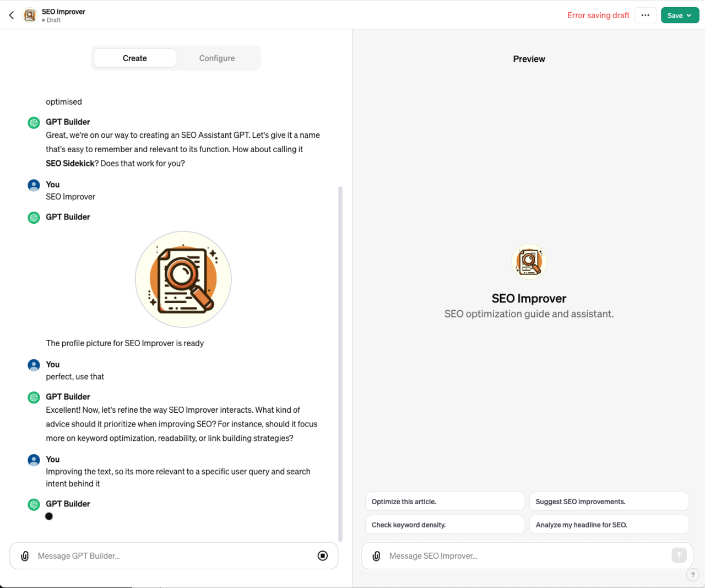The image size is (705, 588).
Task: Choose the 'Check keyword density.' prompt
Action: click(445, 525)
